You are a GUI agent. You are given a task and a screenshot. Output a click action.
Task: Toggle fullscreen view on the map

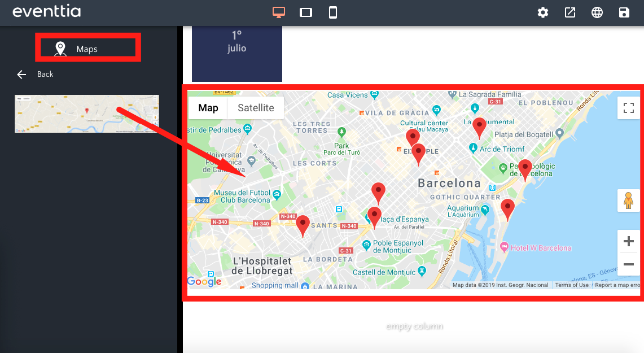point(628,108)
